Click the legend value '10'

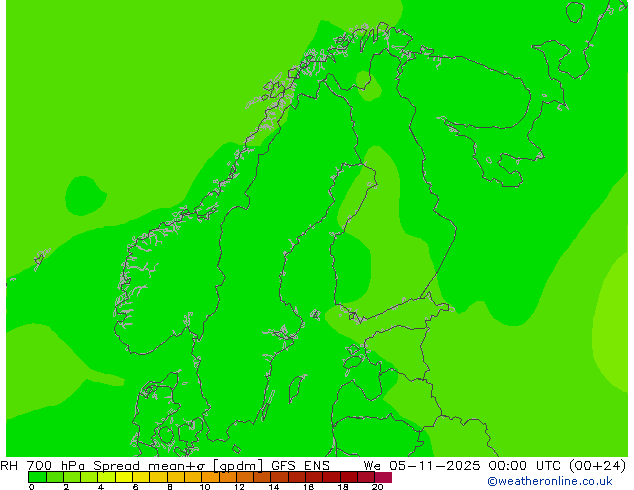pyautogui.click(x=205, y=487)
